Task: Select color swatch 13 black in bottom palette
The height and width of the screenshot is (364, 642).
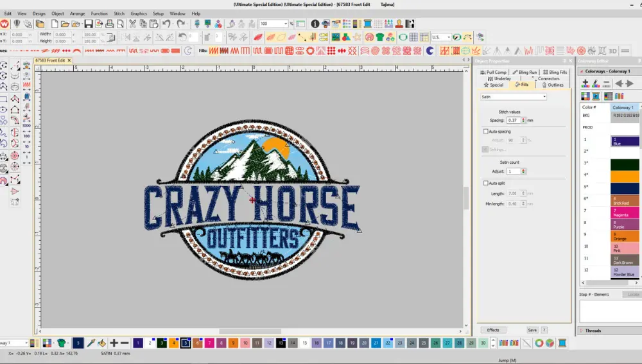Action: click(281, 343)
